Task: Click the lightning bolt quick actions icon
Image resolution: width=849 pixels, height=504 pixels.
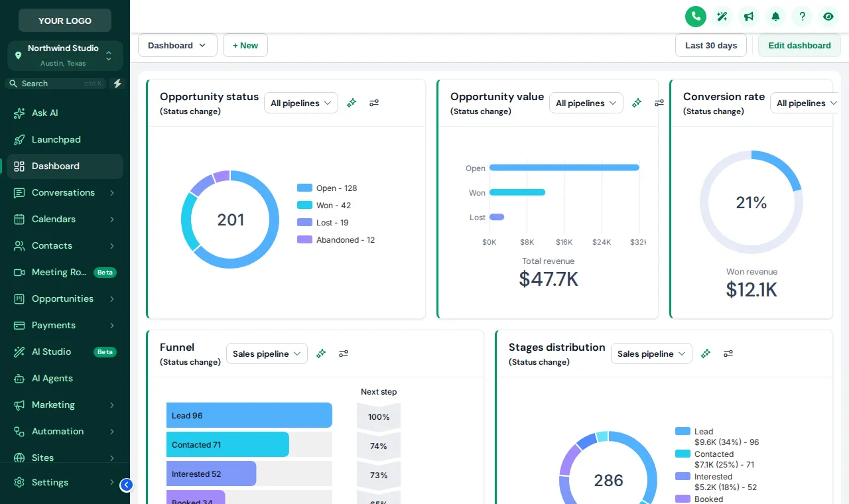Action: click(x=117, y=84)
